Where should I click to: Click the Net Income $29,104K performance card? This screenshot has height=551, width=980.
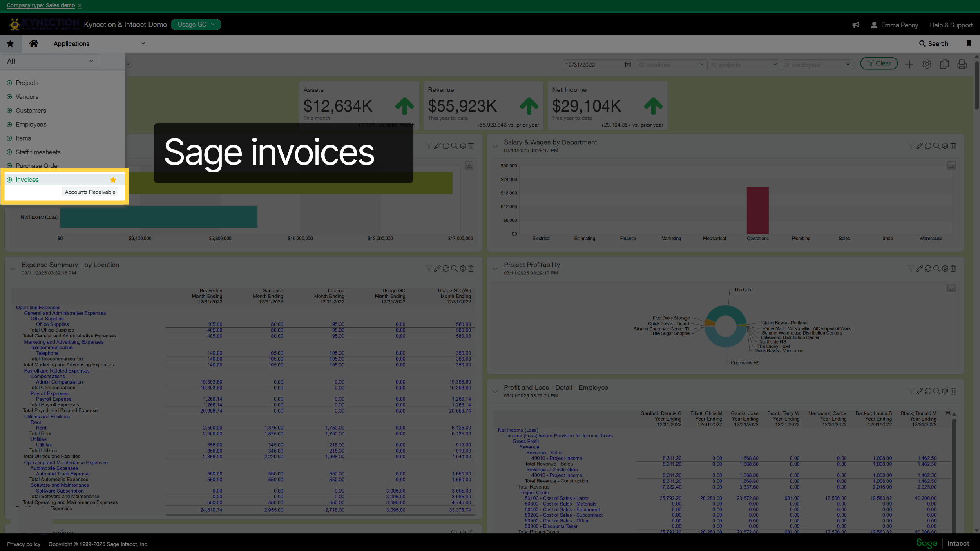(607, 106)
